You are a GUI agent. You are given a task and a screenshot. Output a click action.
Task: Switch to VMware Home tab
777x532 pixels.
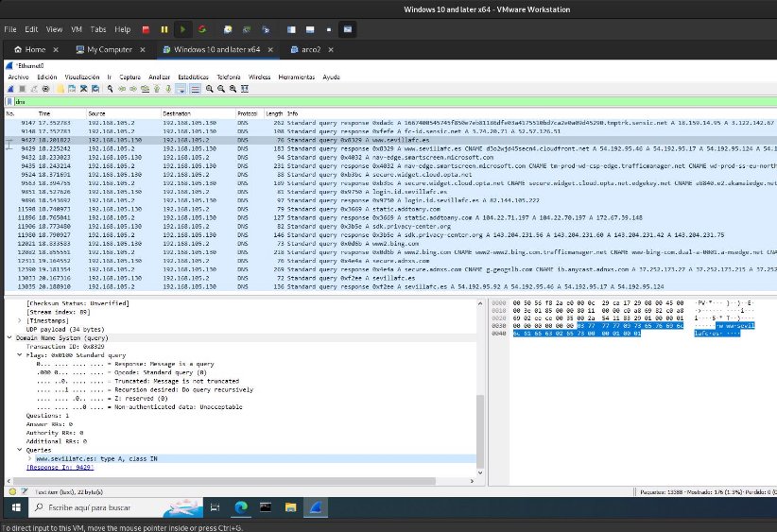click(x=35, y=49)
